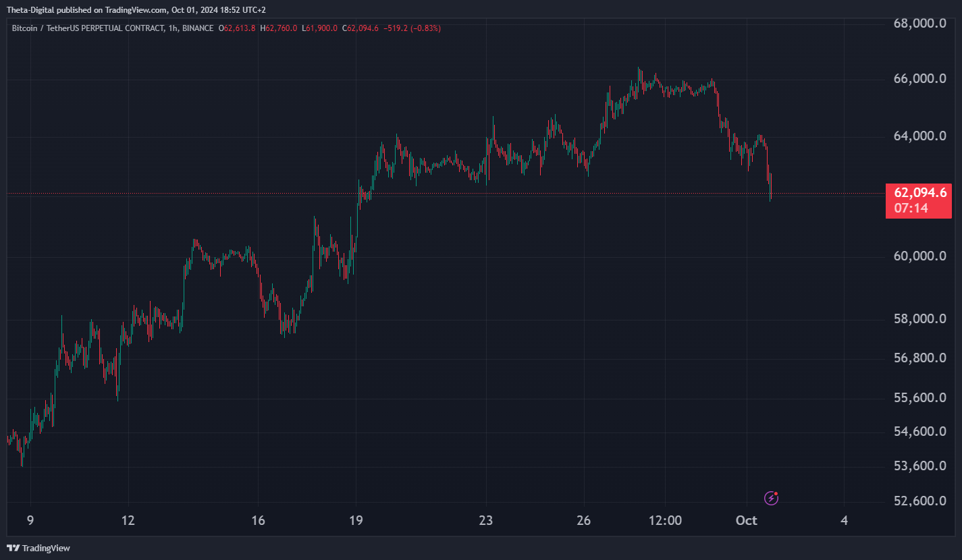Click the close value C62,094.6
Viewport: 962px width, 560px height.
[361, 28]
